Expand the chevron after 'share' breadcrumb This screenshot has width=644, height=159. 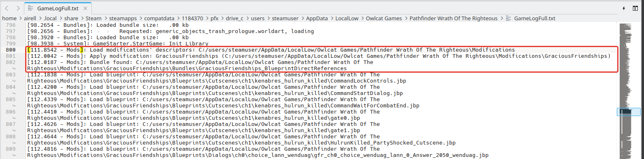[x=82, y=18]
